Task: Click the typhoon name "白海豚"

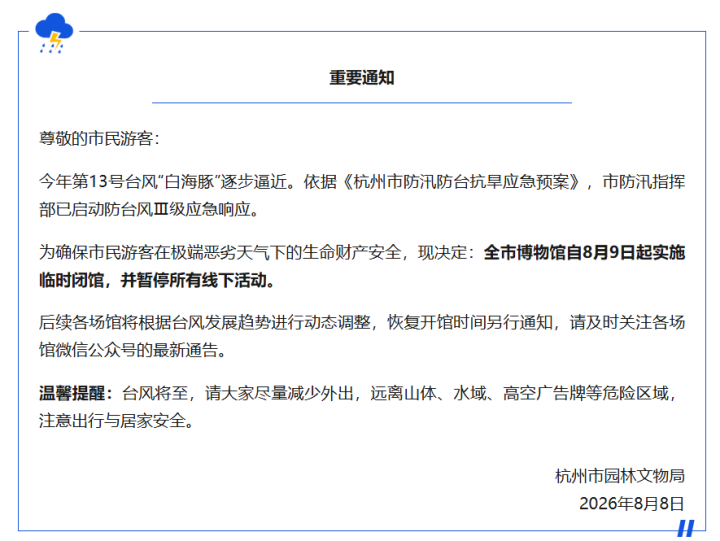Action: point(190,181)
